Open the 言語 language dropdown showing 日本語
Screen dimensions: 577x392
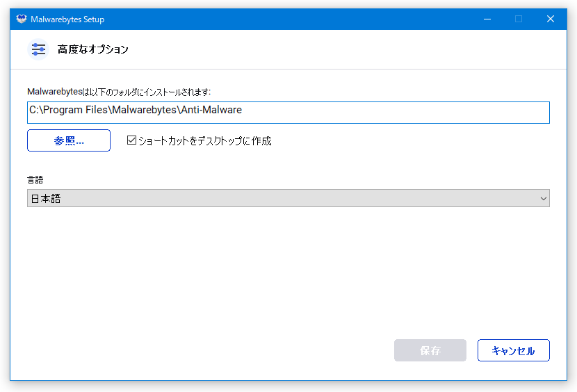[x=288, y=198]
